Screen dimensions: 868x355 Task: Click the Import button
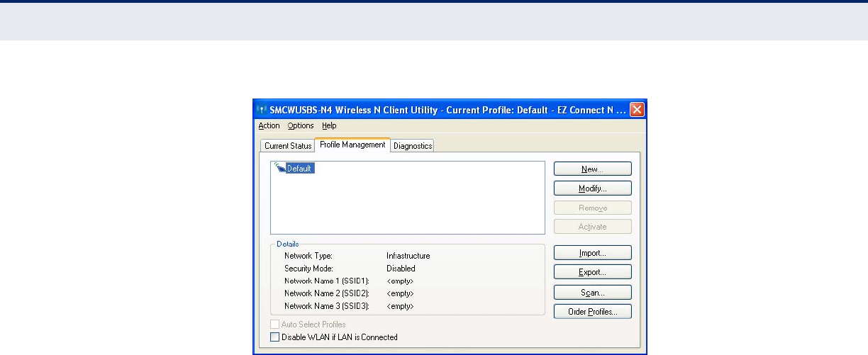point(592,253)
